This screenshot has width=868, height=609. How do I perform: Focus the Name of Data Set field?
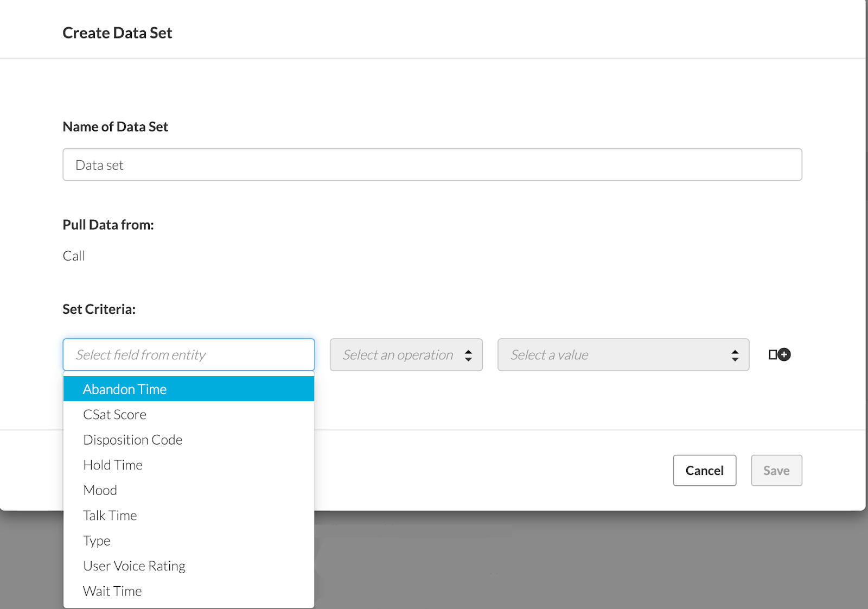(x=432, y=165)
